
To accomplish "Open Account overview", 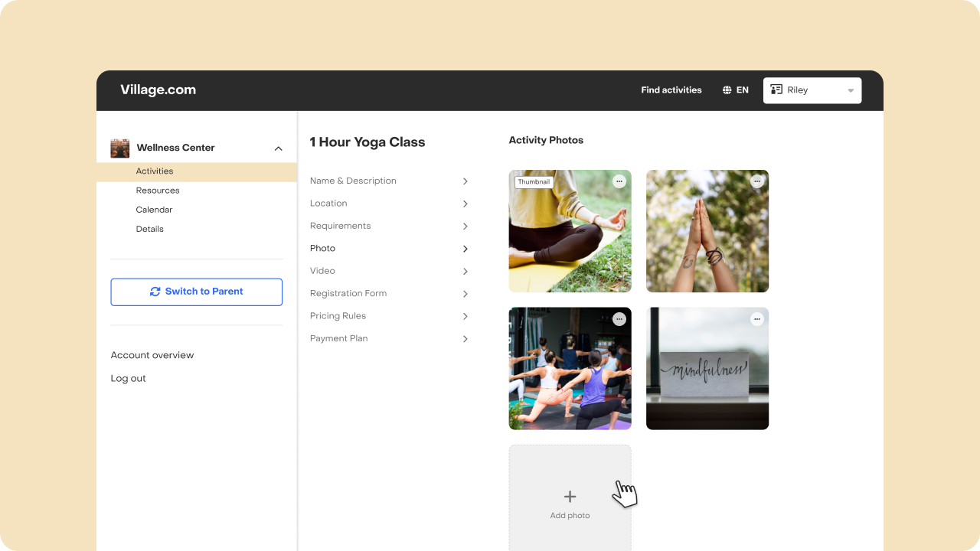I will point(152,355).
